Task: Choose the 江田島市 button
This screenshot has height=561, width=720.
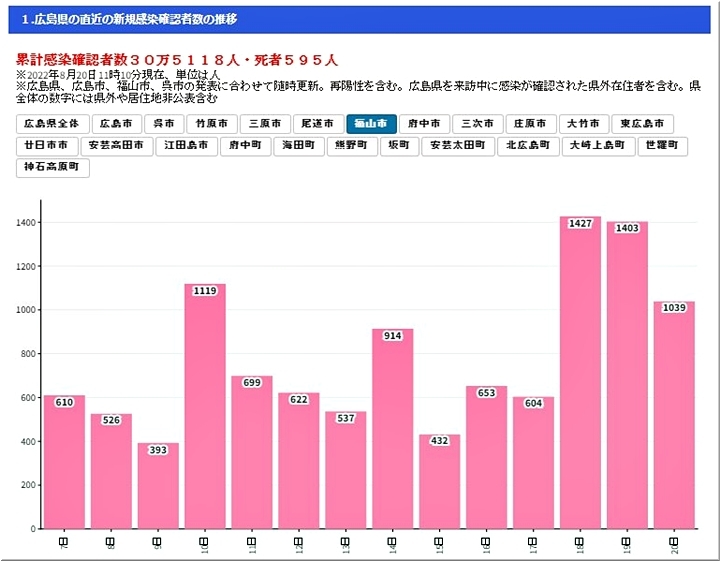Action: pyautogui.click(x=186, y=146)
